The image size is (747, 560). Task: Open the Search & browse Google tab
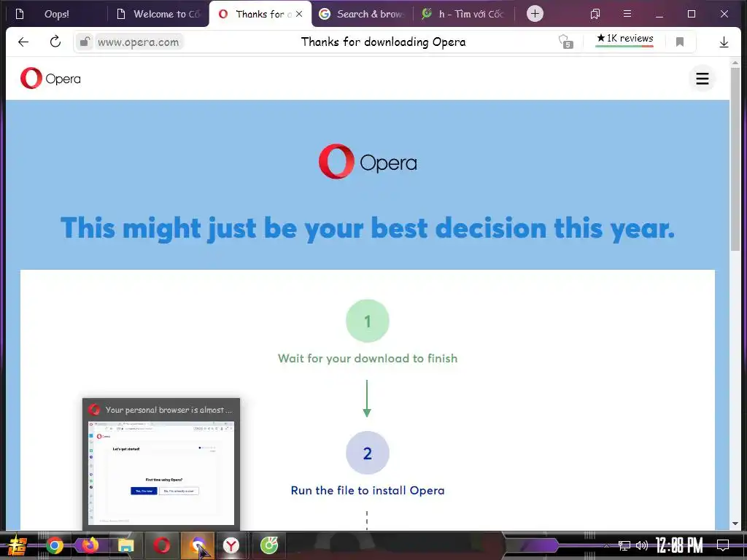(x=362, y=14)
